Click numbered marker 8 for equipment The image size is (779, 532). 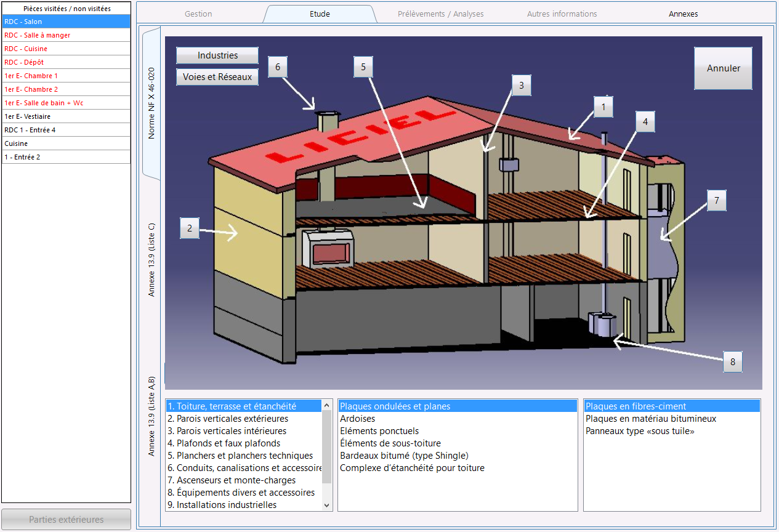tap(732, 362)
